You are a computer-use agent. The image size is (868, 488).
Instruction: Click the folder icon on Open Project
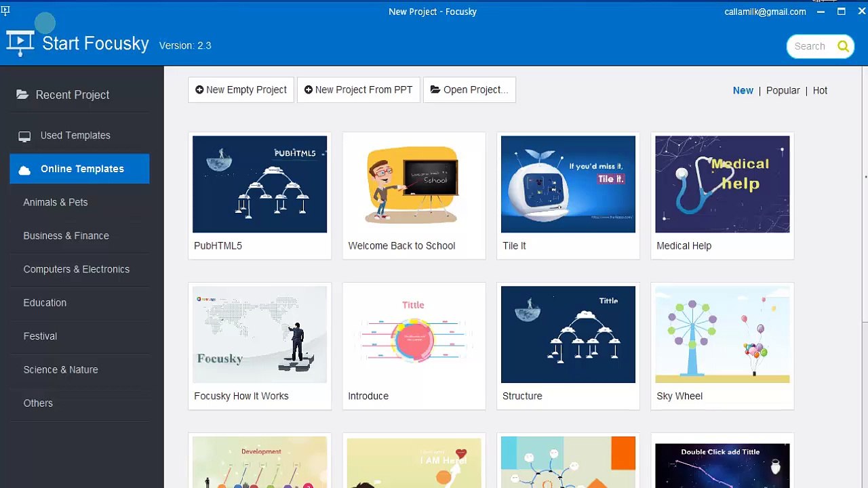[x=435, y=89]
